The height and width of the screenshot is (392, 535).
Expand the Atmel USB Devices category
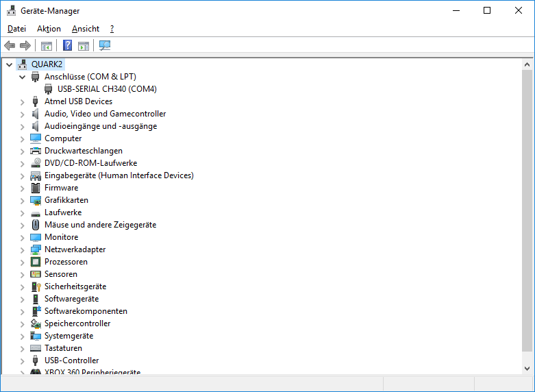pyautogui.click(x=22, y=101)
